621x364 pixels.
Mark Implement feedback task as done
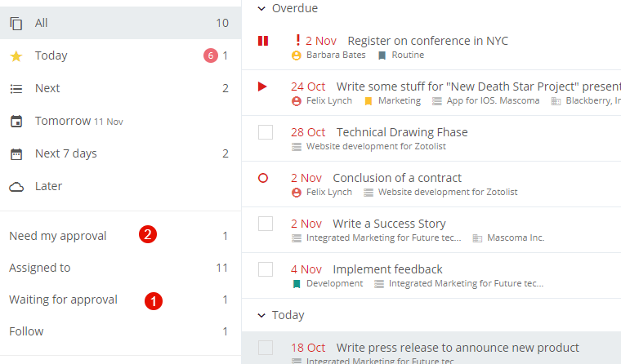coord(266,269)
